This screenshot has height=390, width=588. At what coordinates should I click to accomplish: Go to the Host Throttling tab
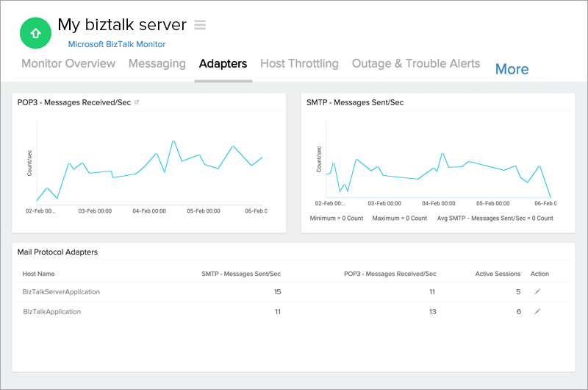pyautogui.click(x=299, y=63)
